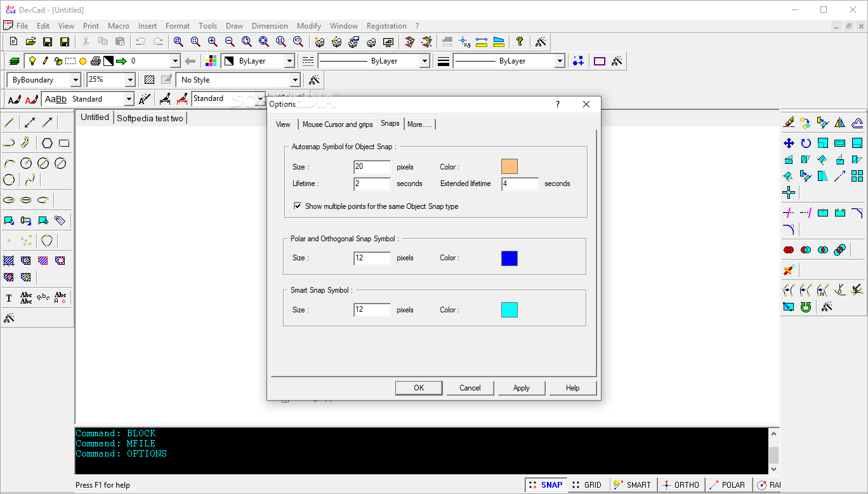Open the color palette icon
The image size is (868, 494).
click(211, 61)
